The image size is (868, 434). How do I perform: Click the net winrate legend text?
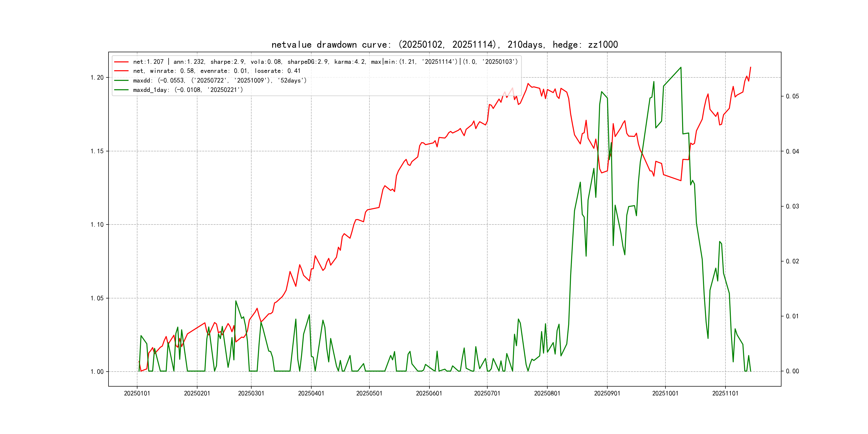click(x=217, y=71)
